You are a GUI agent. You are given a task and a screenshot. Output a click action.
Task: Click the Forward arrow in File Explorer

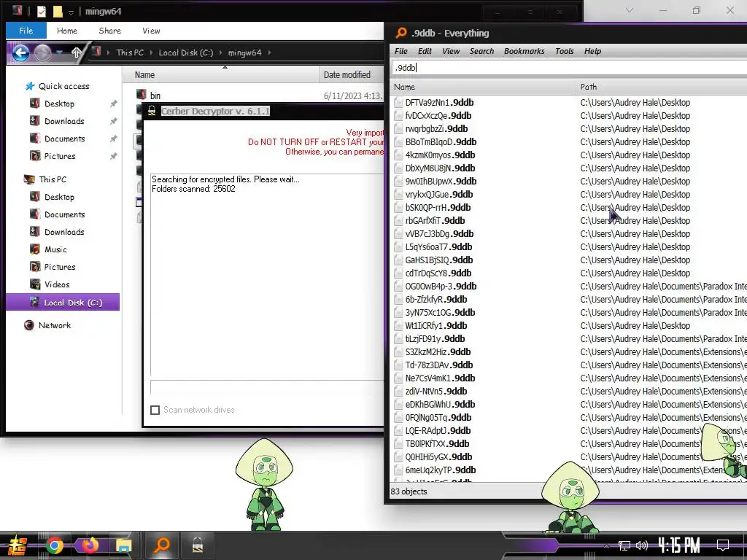(x=42, y=52)
